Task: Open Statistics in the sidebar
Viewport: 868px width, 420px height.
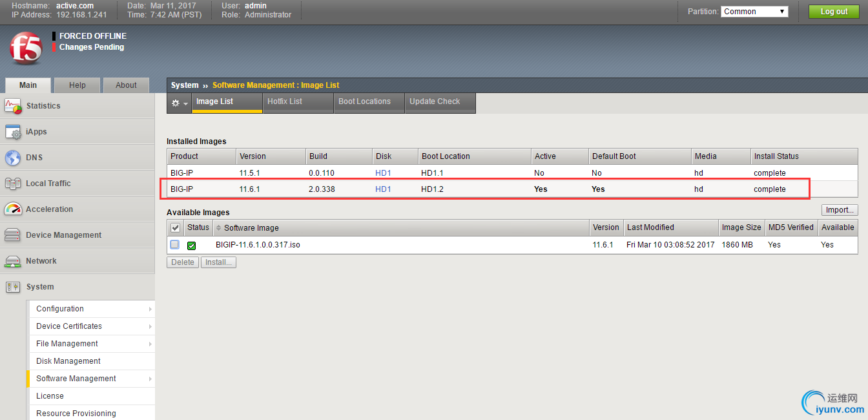Action: click(77, 106)
